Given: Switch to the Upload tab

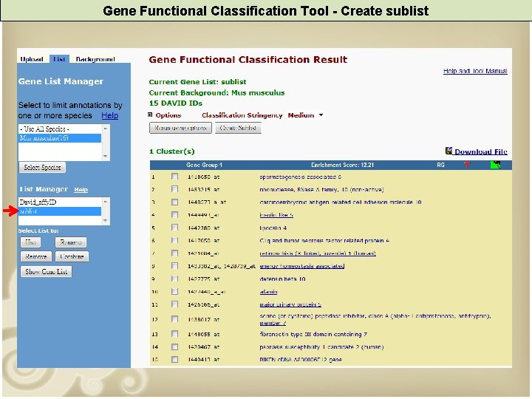Looking at the screenshot, I should pyautogui.click(x=32, y=59).
